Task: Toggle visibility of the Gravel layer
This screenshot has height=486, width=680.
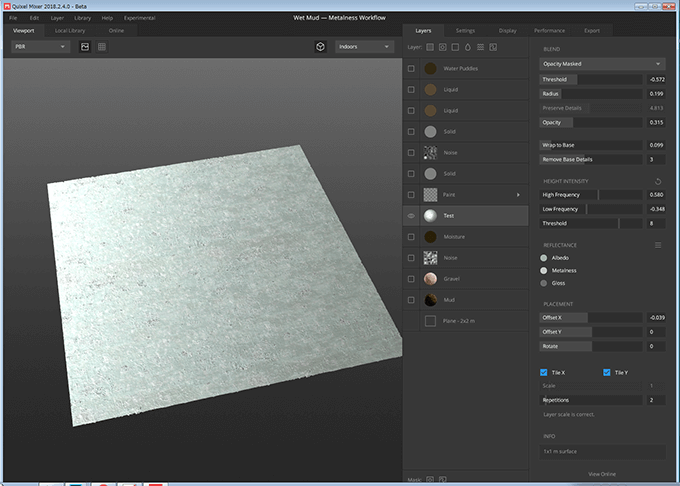Action: [x=411, y=279]
